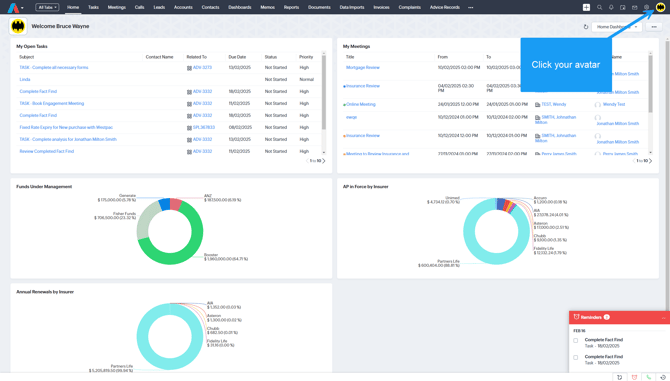Go to next page of My Open Tasks
Screen dimensions: 670x381
point(324,161)
